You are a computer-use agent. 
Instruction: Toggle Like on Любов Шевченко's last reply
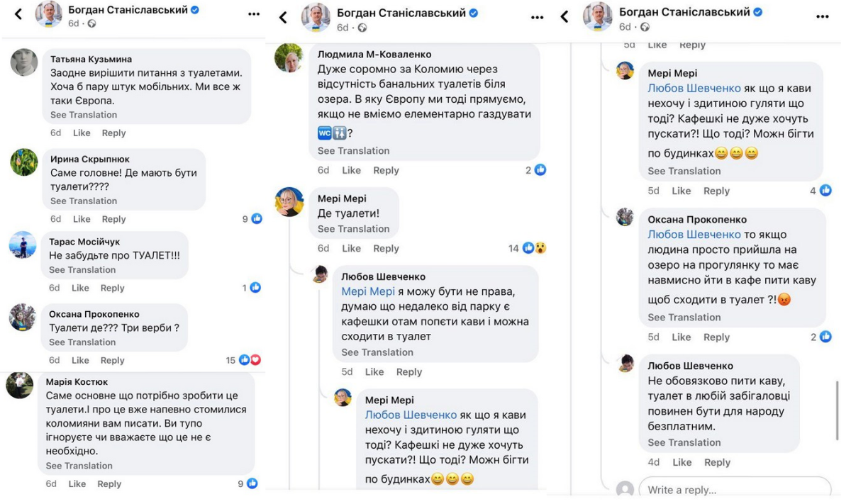682,462
